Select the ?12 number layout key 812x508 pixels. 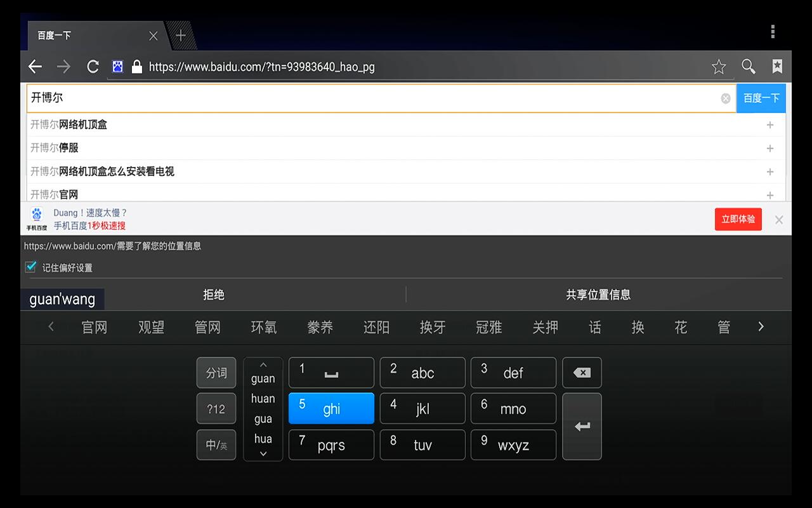(216, 408)
